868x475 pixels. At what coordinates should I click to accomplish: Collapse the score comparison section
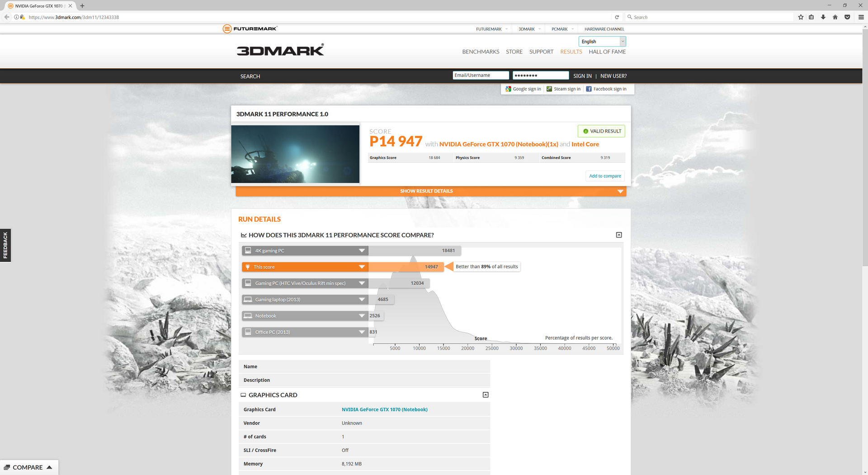[x=619, y=235]
